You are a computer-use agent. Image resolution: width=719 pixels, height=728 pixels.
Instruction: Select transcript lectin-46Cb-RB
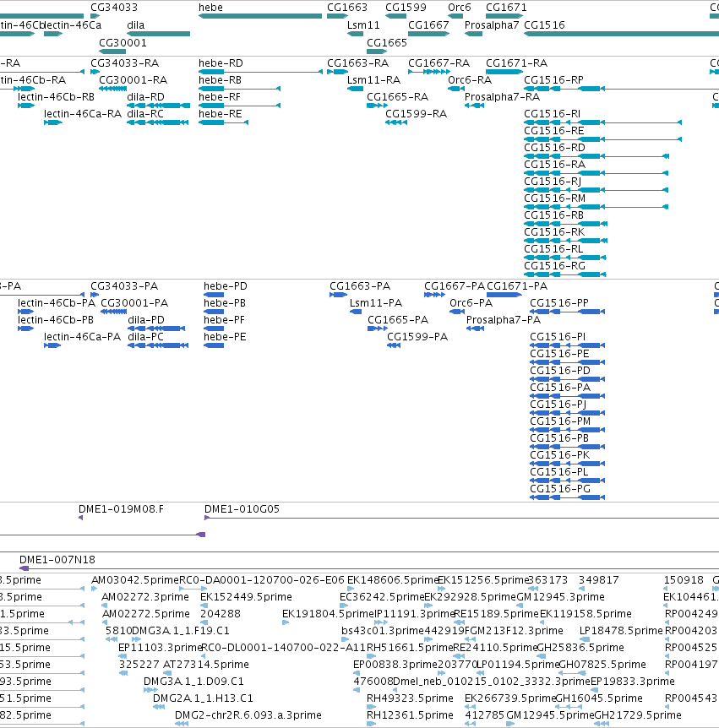(26, 106)
